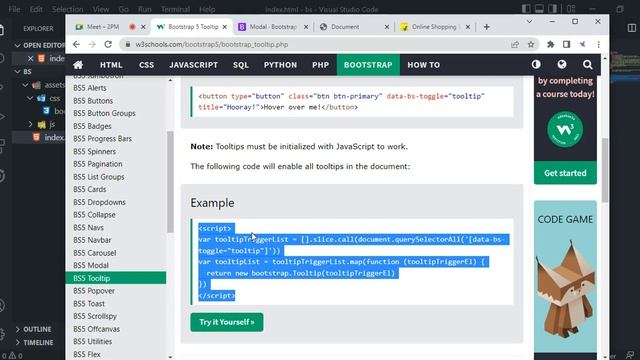Toggle dark mode contrast icon
Screen dimensions: 640x360
pos(536,64)
